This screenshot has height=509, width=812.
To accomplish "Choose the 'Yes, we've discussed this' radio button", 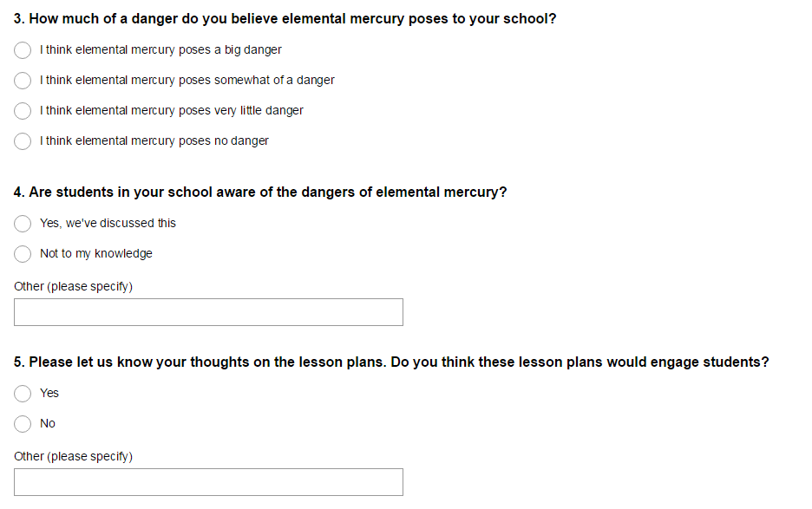I will [23, 224].
